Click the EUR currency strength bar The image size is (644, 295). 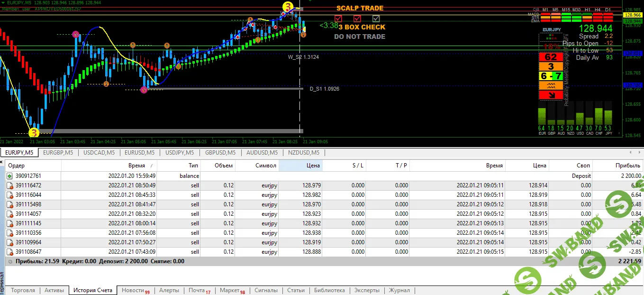542,116
